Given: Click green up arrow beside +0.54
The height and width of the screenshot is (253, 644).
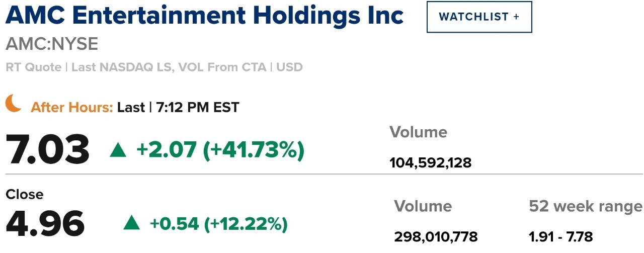Looking at the screenshot, I should [132, 223].
